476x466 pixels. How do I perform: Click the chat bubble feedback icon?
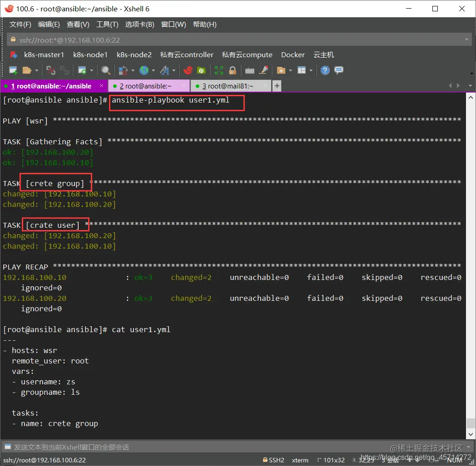pyautogui.click(x=338, y=70)
